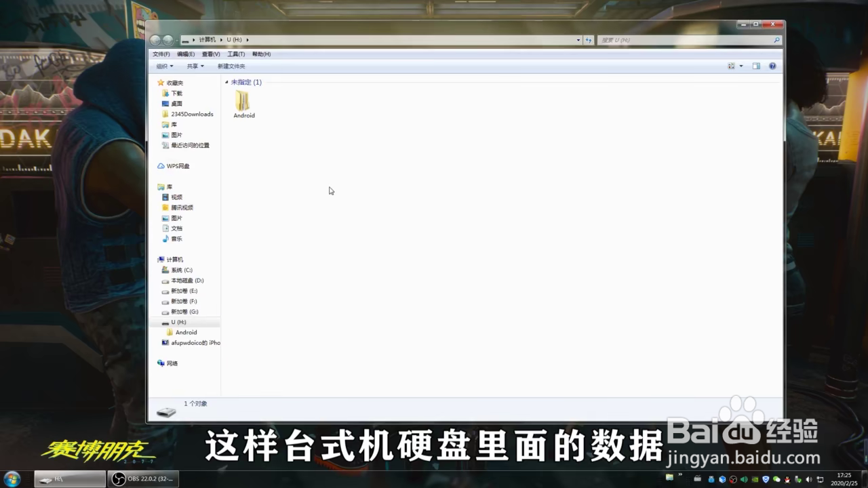The height and width of the screenshot is (488, 868).
Task: Open 系统 (C:) drive
Action: pos(177,270)
